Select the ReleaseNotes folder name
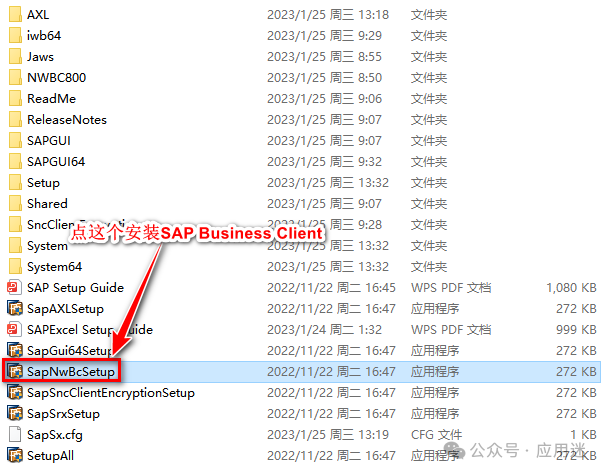Viewport: 605px width, 474px height. coord(67,120)
